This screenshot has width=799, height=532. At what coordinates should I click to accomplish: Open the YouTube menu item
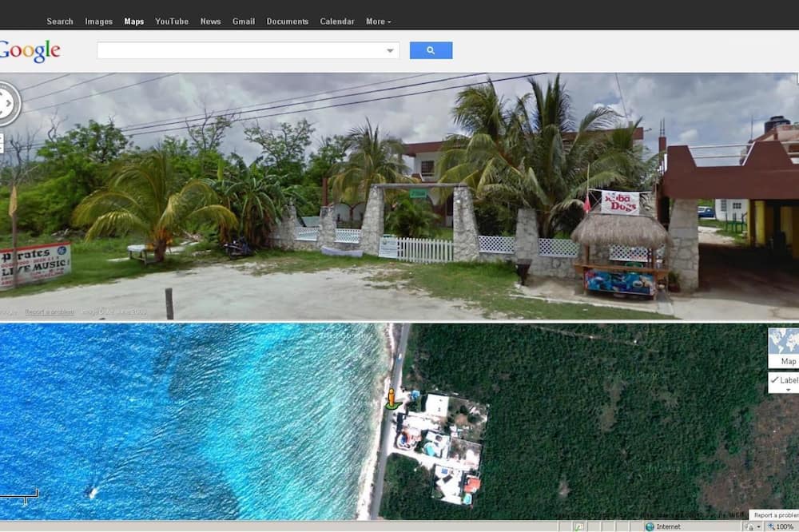tap(172, 22)
